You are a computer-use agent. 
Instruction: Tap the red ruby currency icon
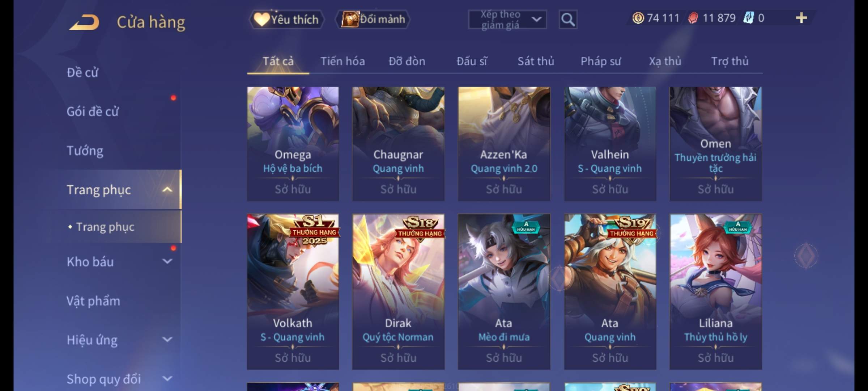[x=693, y=18]
